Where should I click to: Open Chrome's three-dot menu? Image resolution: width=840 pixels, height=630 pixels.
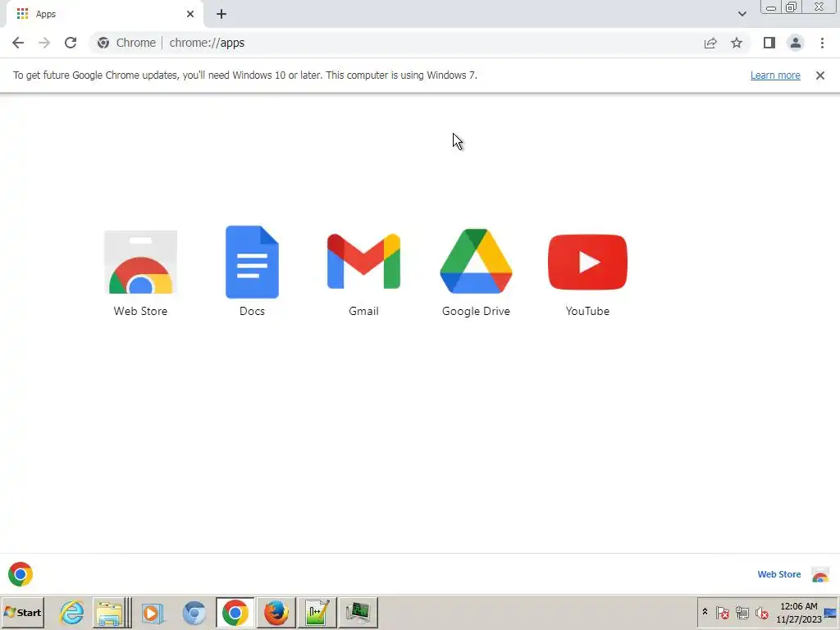tap(822, 43)
